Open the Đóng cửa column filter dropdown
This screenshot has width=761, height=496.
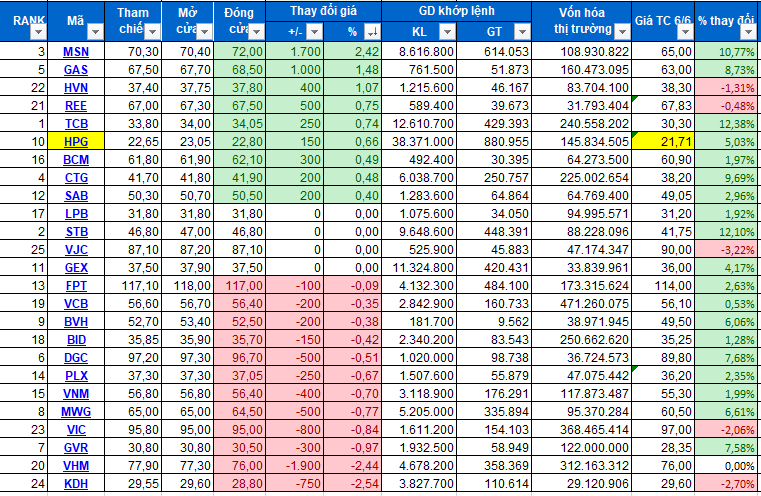257,33
